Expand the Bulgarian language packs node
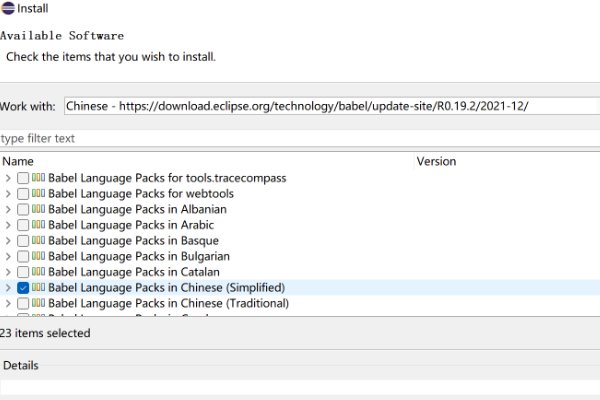Screen dimensions: 600x400 click(8, 256)
